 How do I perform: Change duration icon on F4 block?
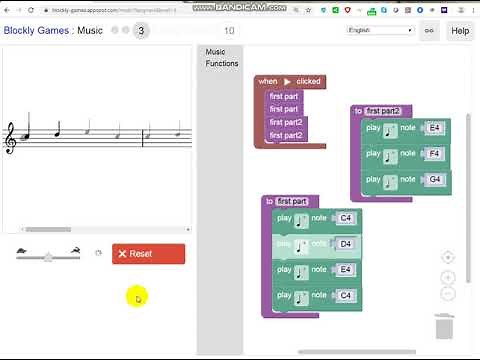[x=390, y=156]
